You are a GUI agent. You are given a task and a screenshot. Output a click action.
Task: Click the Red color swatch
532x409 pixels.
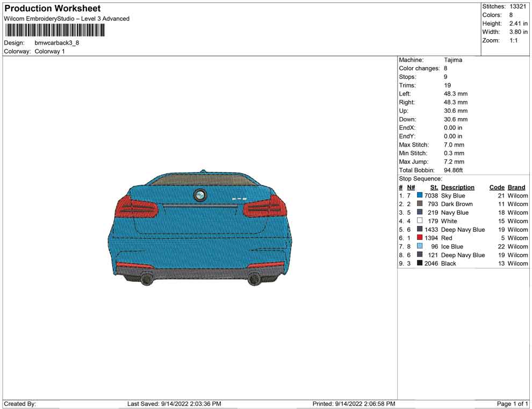[x=420, y=238]
